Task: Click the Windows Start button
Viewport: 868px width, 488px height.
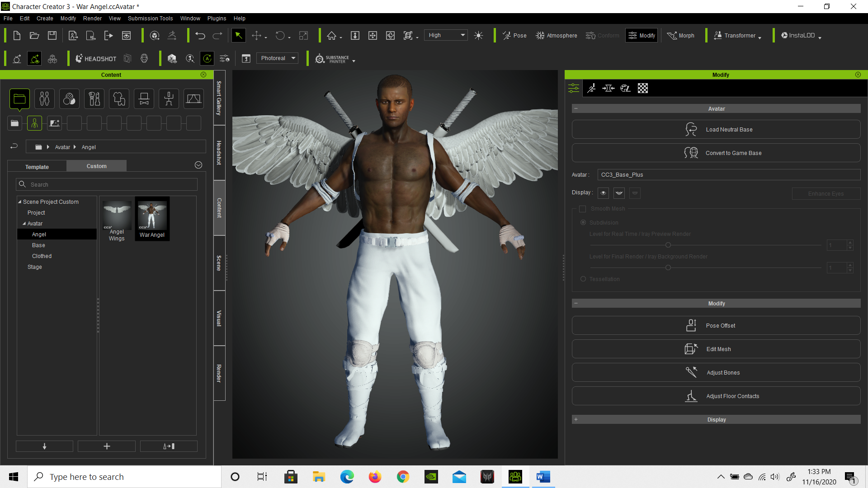Action: point(14,477)
